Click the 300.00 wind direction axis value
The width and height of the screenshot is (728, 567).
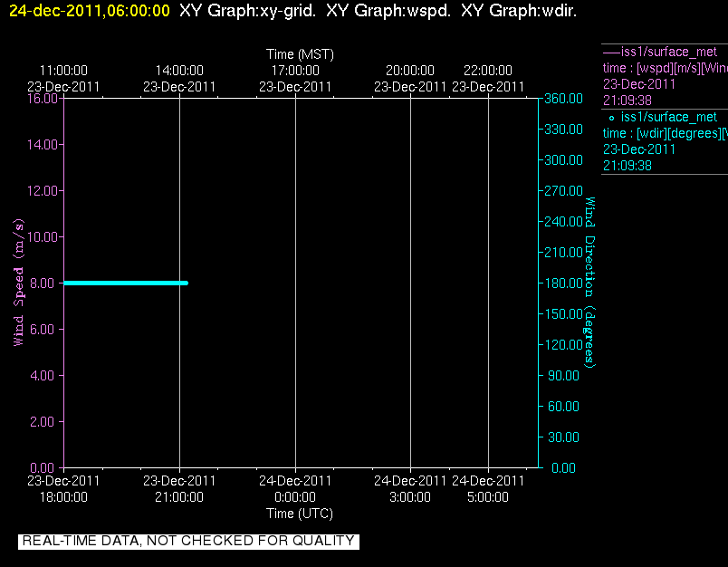click(563, 159)
